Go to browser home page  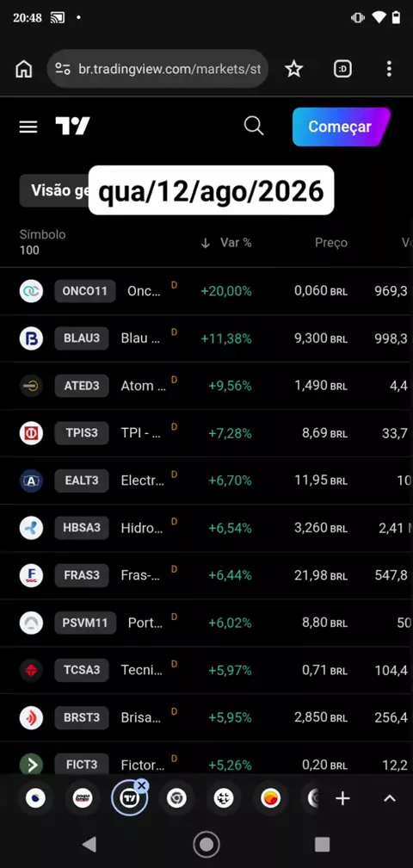coord(24,69)
